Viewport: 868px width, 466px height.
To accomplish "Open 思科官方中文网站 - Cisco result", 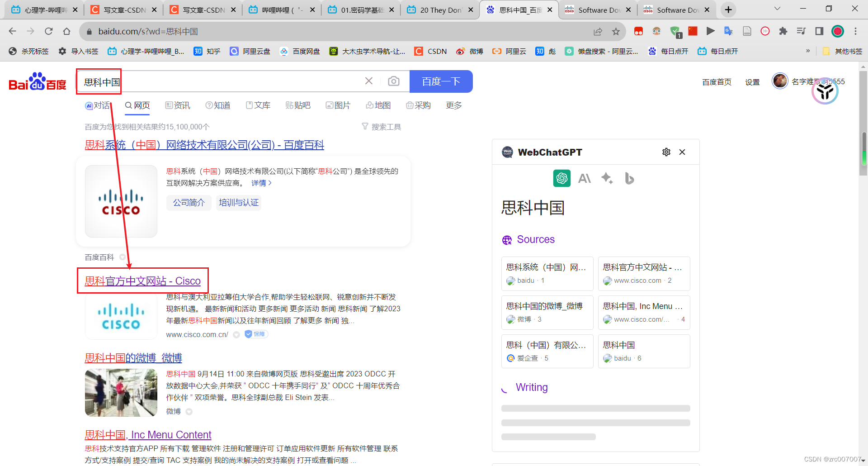I will [142, 281].
